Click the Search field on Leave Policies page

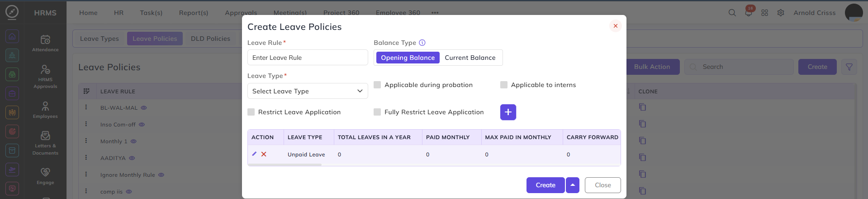[x=739, y=67]
